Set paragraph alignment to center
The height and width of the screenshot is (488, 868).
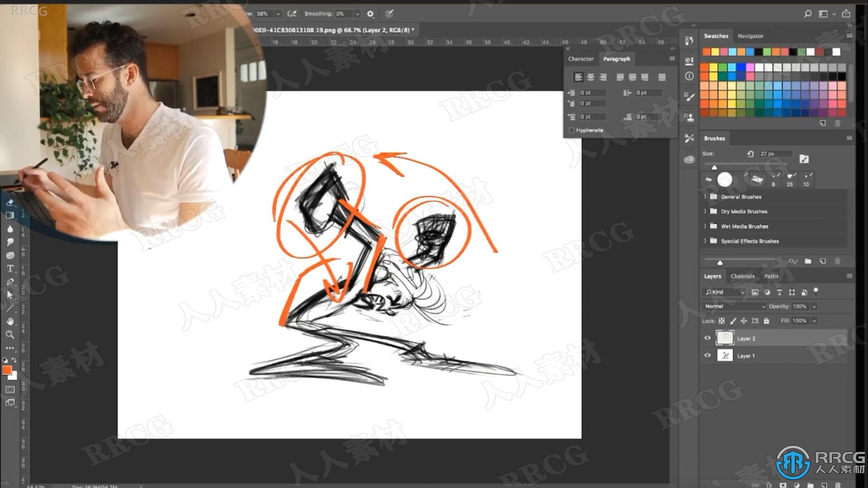(x=590, y=77)
